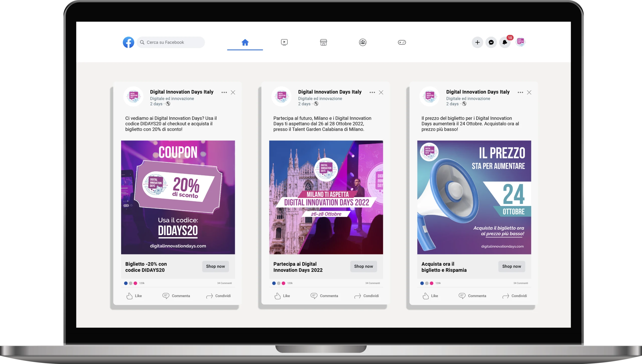Open options on the third post
This screenshot has width=642, height=364.
click(520, 92)
